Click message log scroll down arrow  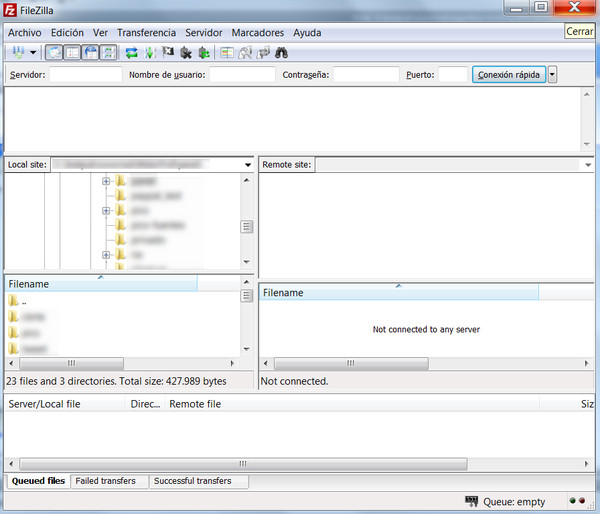click(587, 144)
